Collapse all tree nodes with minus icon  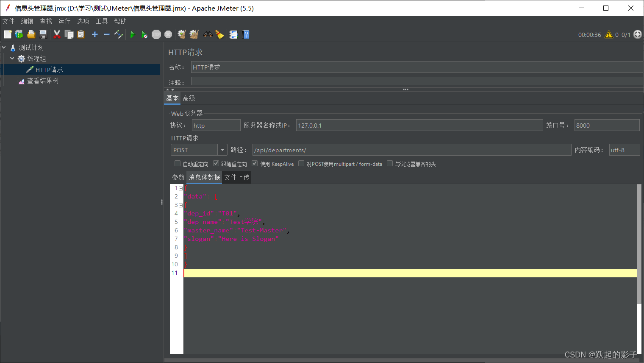(107, 34)
